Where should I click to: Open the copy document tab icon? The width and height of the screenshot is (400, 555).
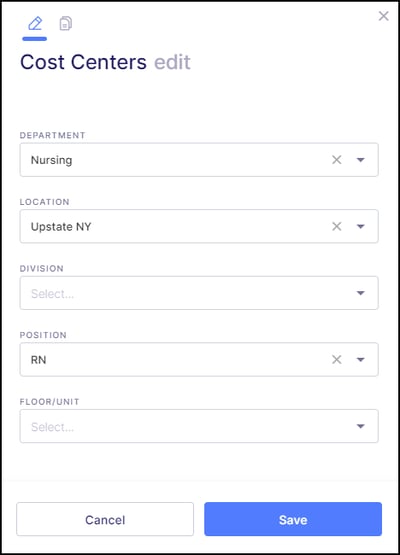click(x=65, y=24)
